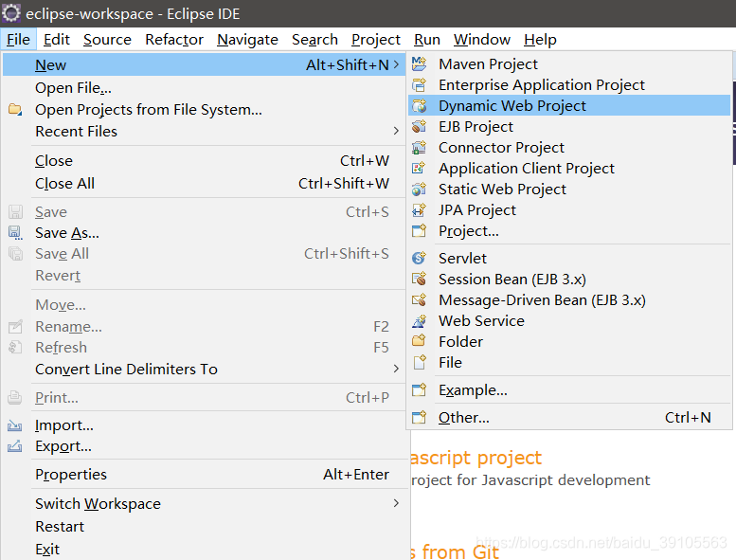
Task: Select Maven Project entry
Action: pos(569,63)
